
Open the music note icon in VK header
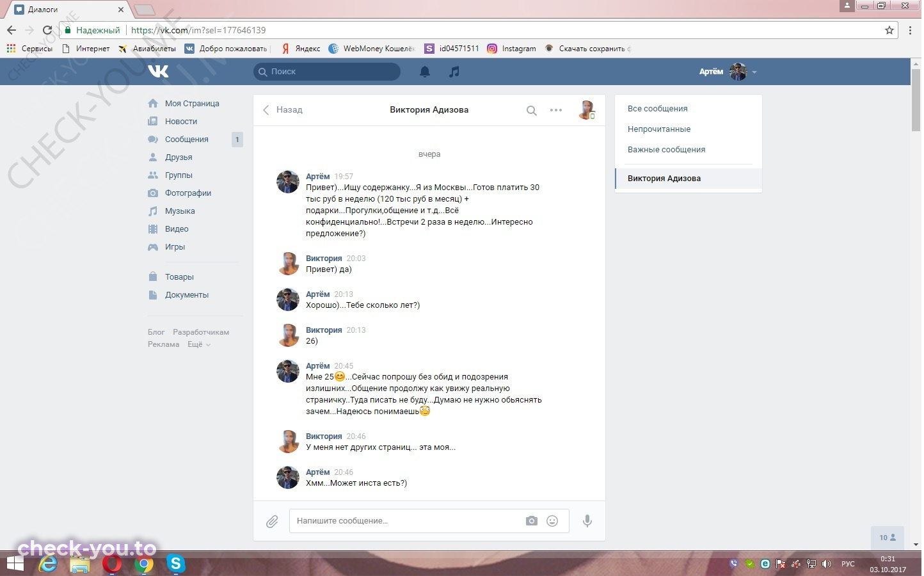(x=454, y=72)
